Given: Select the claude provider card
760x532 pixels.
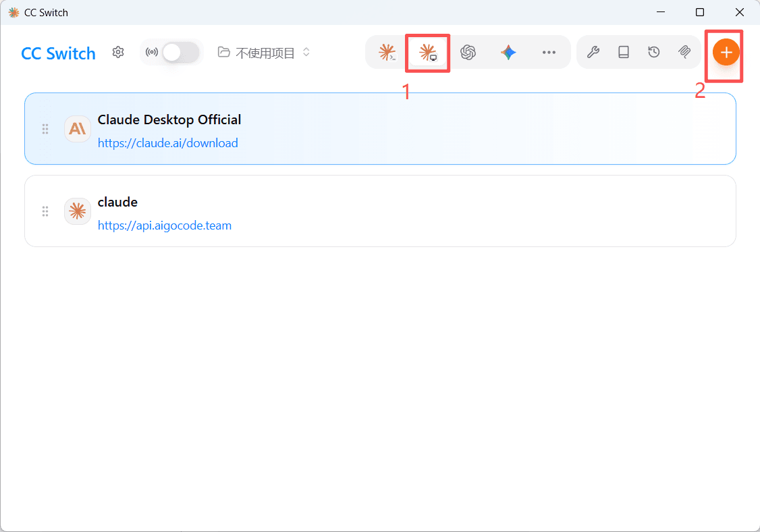Looking at the screenshot, I should pos(380,211).
